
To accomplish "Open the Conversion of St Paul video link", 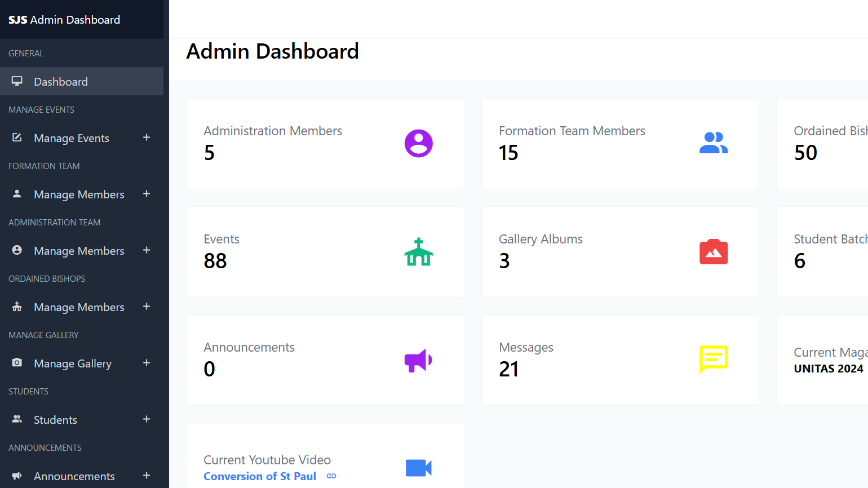I will click(x=260, y=476).
